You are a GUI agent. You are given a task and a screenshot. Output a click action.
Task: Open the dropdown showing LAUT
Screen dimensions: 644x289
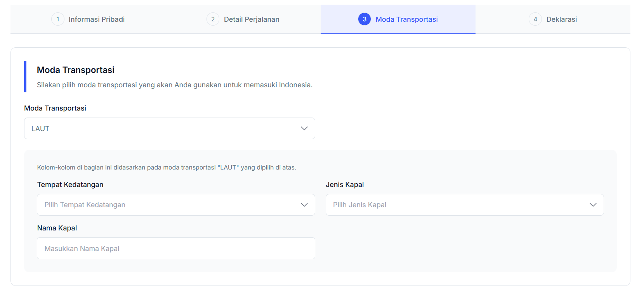(x=163, y=128)
